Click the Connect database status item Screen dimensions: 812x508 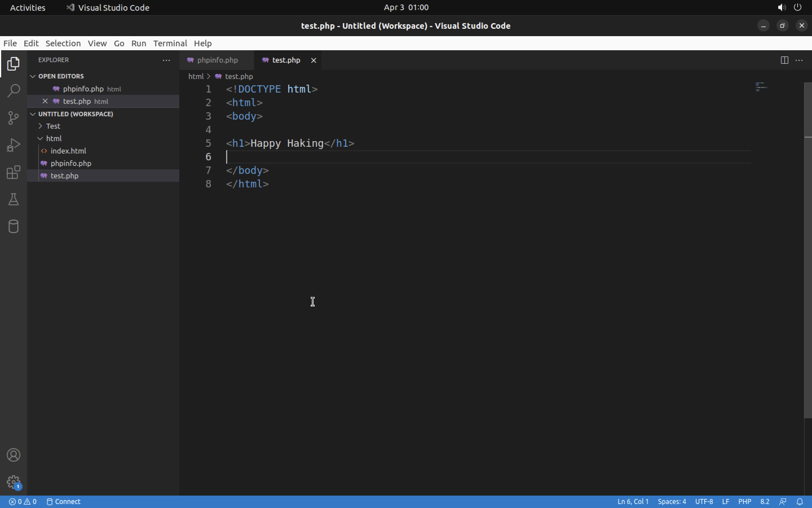63,502
